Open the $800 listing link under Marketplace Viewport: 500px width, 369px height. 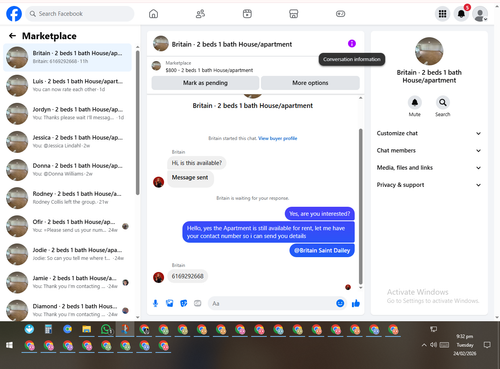click(x=209, y=70)
